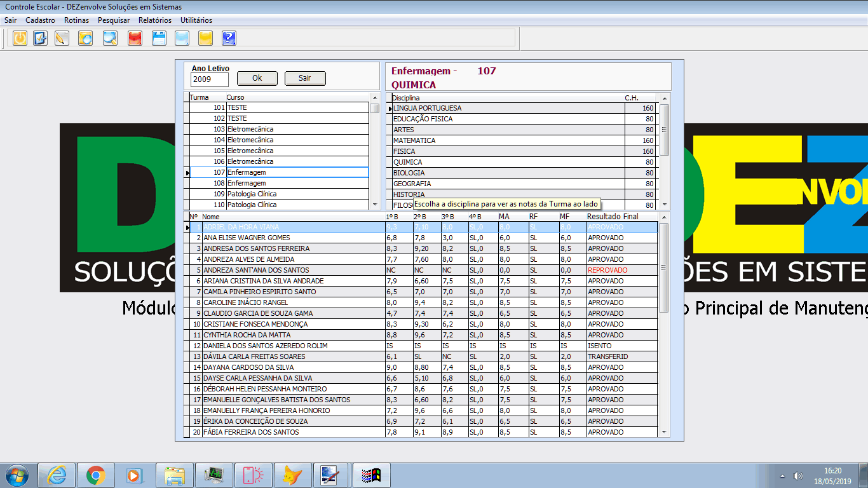868x488 pixels.
Task: Open the Utilitários menu
Action: 196,20
